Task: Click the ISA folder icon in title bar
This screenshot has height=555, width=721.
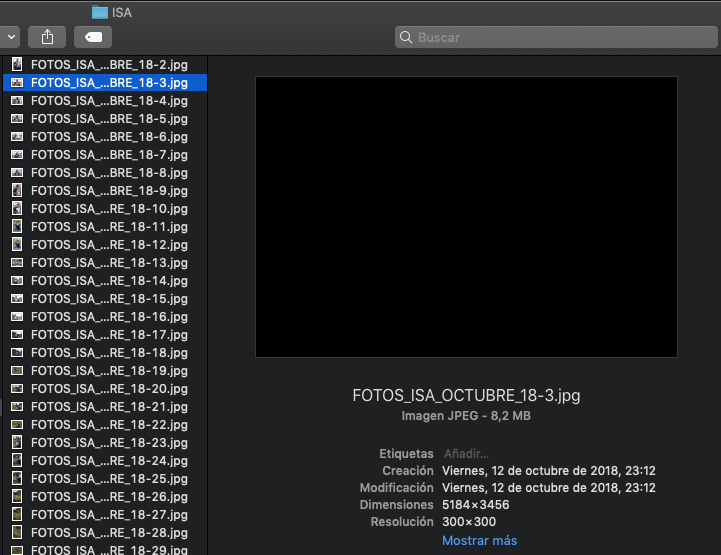Action: 100,12
